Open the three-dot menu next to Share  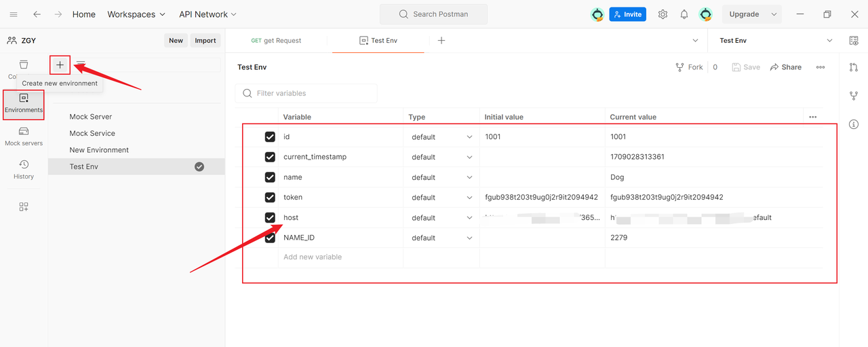tap(821, 67)
